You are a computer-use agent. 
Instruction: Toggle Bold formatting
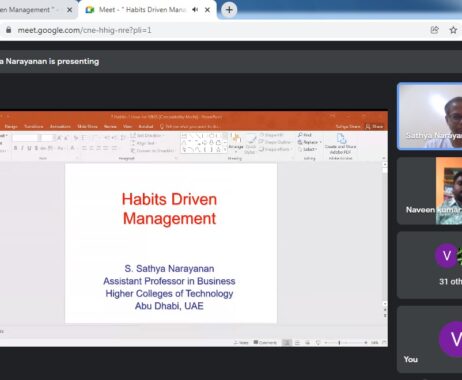pos(15,148)
